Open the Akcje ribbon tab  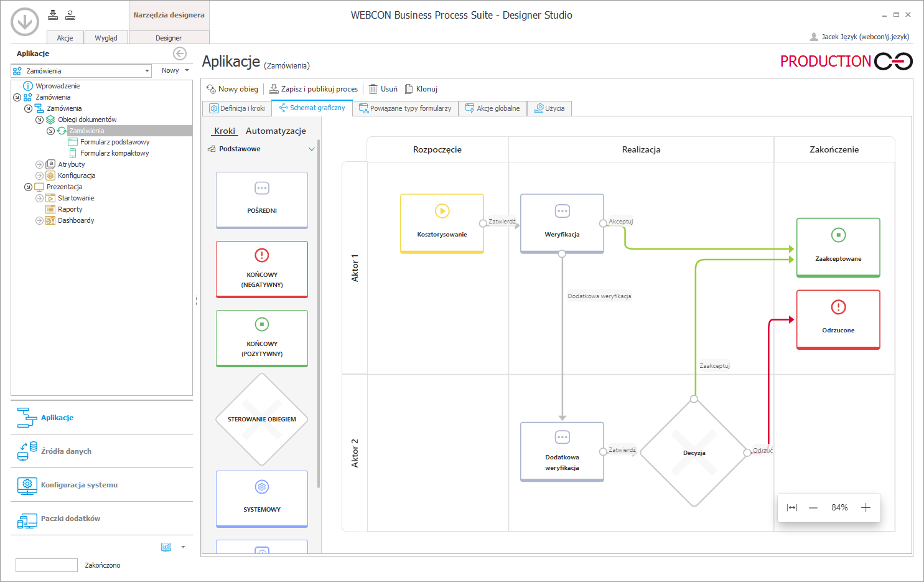(65, 38)
